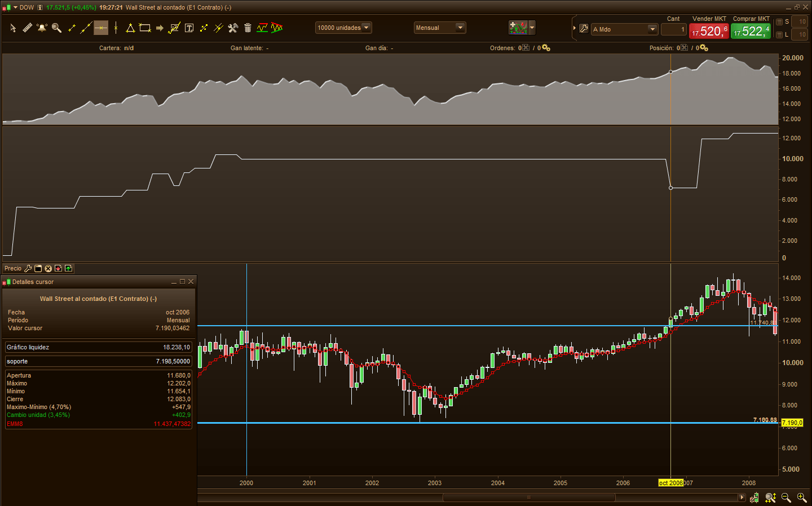Open order settings gears near Ordenes

[x=546, y=48]
